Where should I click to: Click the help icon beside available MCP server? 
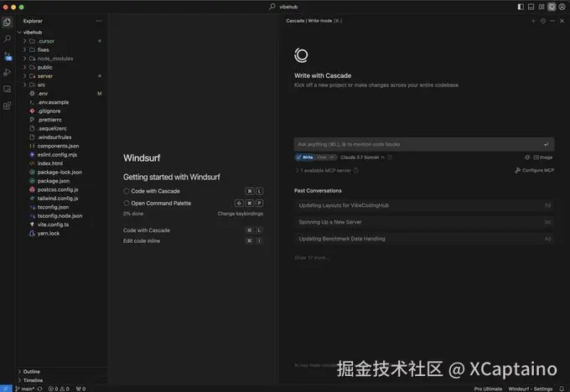[356, 170]
